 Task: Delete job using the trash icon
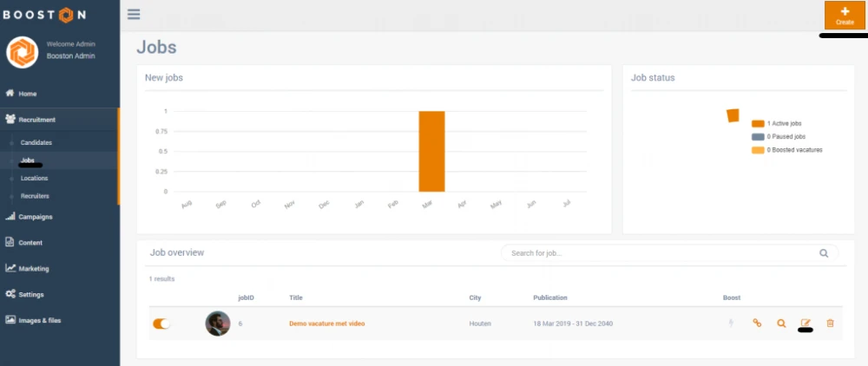(x=830, y=324)
